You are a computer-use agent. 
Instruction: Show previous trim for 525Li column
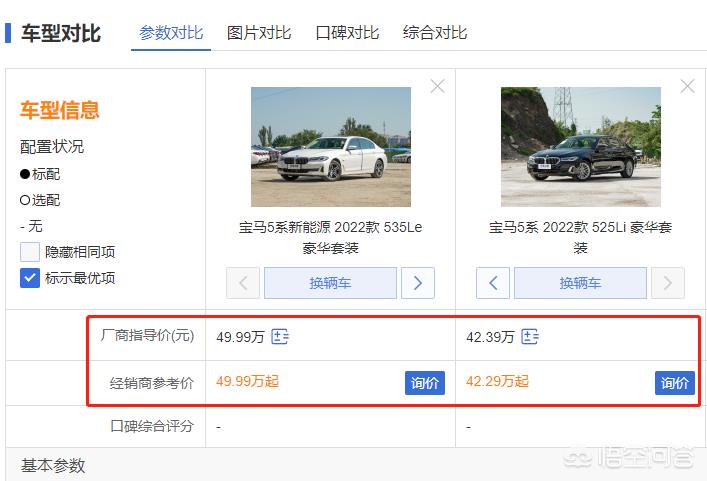493,283
